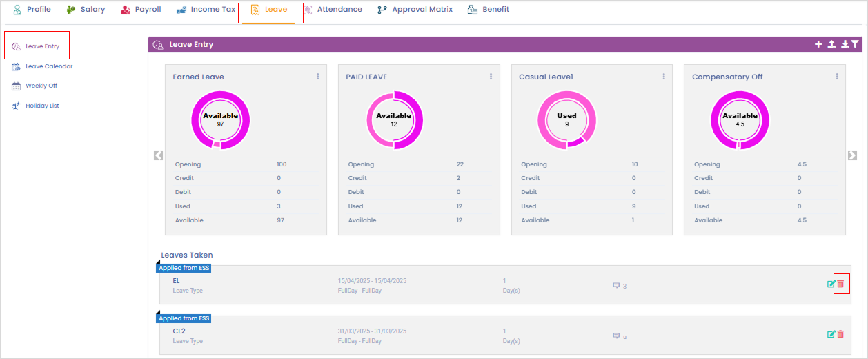868x359 pixels.
Task: Click the upload icon in Leave Entry header
Action: [831, 44]
